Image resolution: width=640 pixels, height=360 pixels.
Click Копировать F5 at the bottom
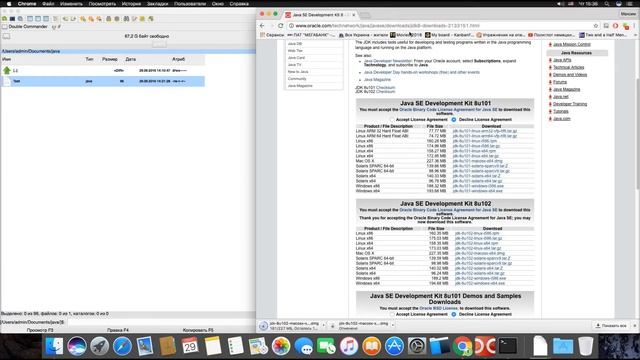198,330
